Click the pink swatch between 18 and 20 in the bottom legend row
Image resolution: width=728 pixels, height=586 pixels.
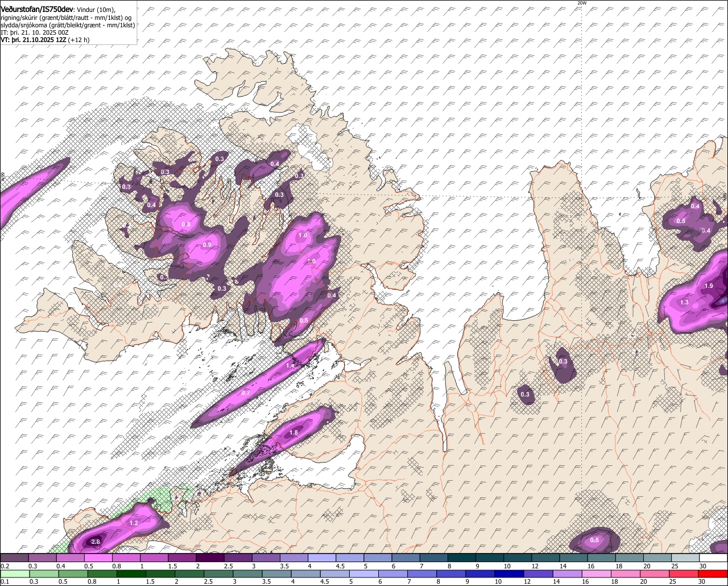click(x=627, y=573)
